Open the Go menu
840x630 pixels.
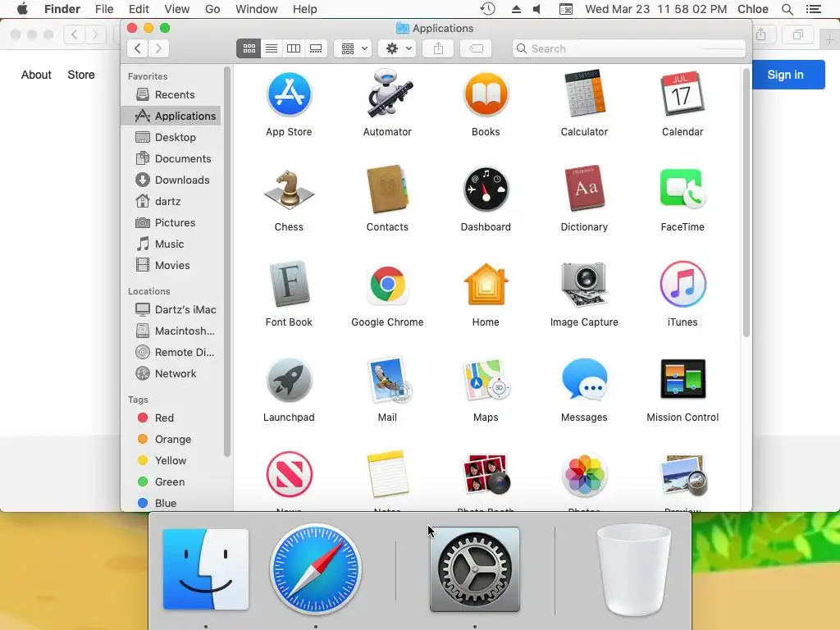212,9
